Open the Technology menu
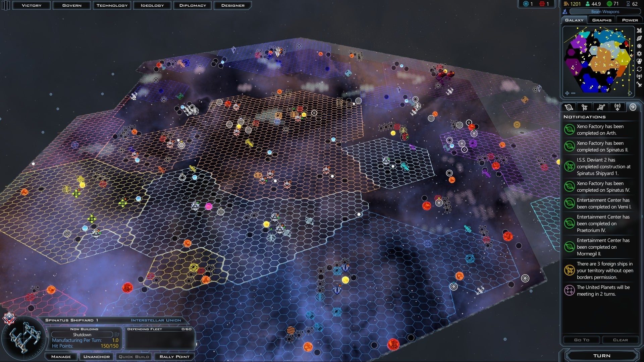This screenshot has width=644, height=362. (112, 5)
